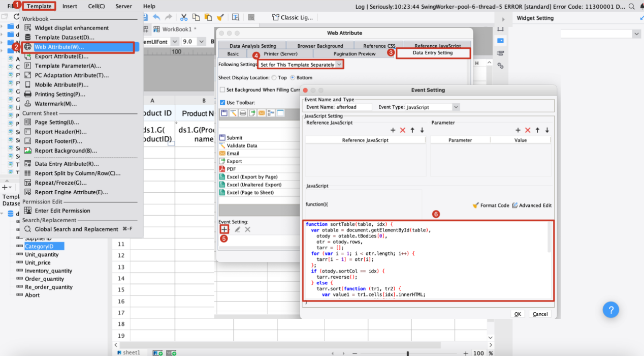
Task: Click red X to delete Parameter
Action: click(x=528, y=130)
